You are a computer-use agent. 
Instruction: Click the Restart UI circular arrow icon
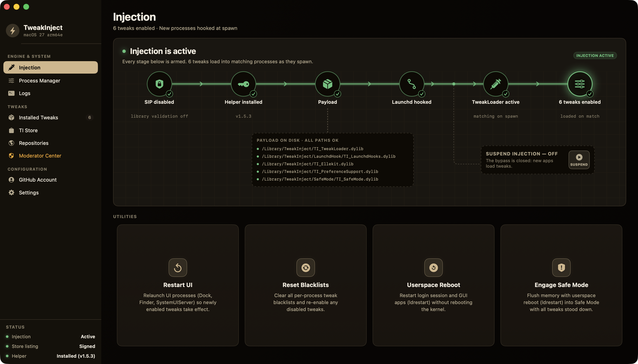coord(178,267)
